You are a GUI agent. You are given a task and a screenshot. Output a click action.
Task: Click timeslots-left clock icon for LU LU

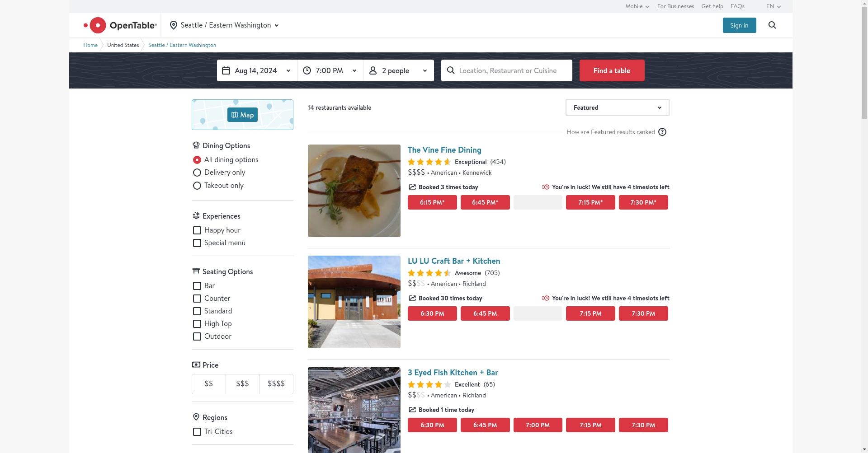pos(546,298)
